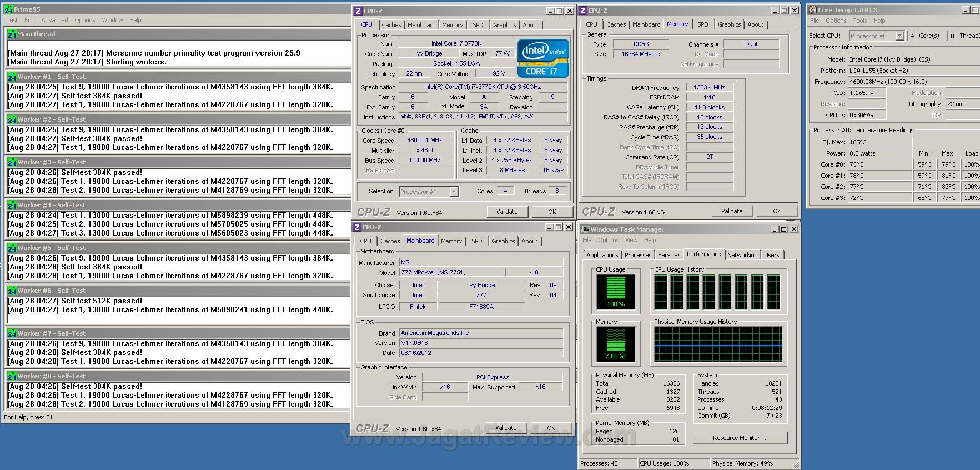The width and height of the screenshot is (980, 470).
Task: Click the CAS# Latency value 11.0 clocks
Action: [710, 107]
